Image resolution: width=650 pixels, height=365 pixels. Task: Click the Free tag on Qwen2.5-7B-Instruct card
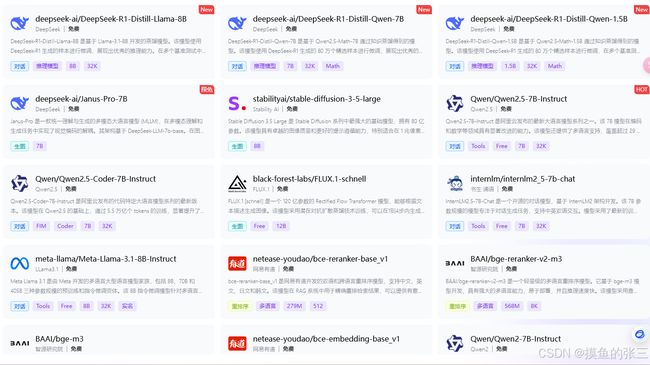tap(502, 146)
